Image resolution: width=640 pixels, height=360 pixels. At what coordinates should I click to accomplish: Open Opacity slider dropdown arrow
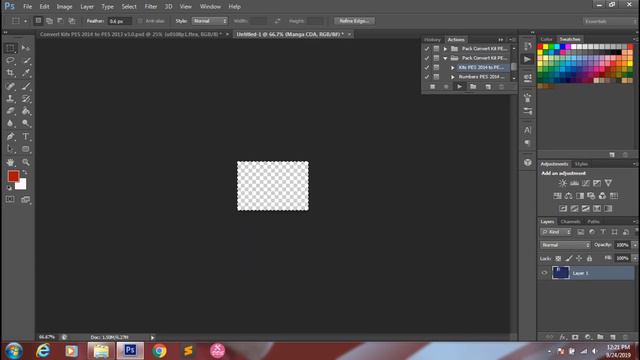pos(635,245)
